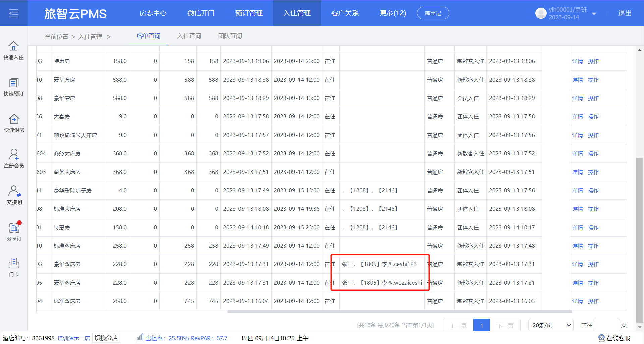Click the user avatar icon
Viewport: 644px width, 344px height.
point(541,13)
